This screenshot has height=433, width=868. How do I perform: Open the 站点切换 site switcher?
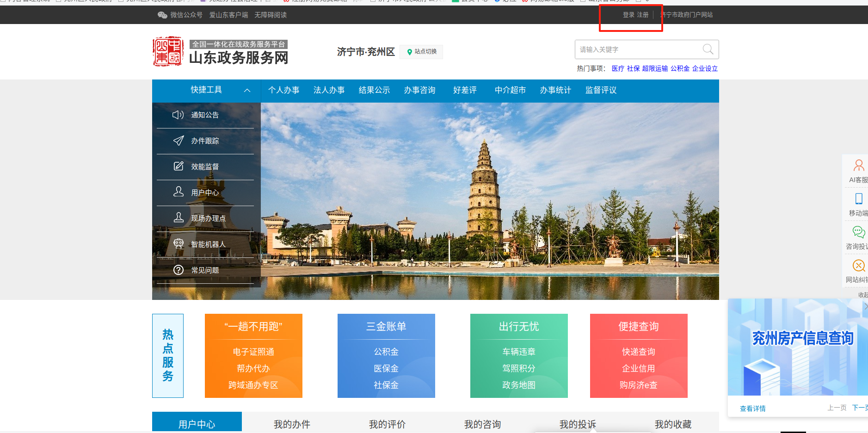[421, 52]
